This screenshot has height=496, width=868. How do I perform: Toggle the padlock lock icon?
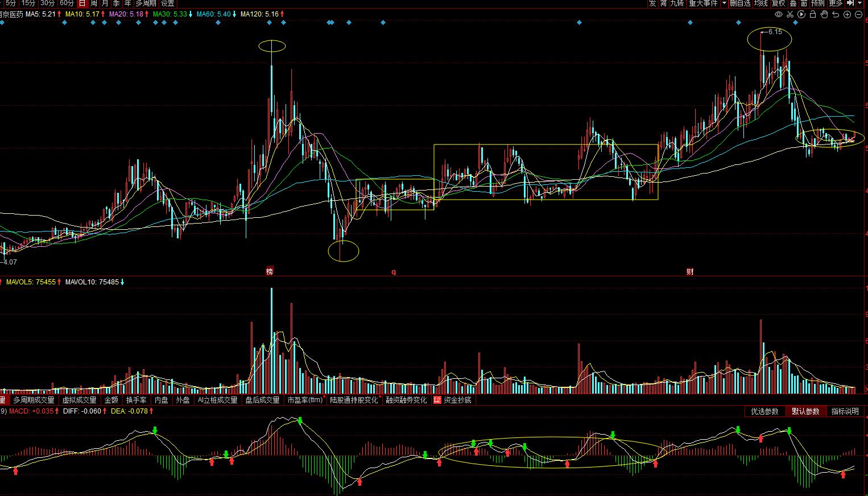coord(813,14)
